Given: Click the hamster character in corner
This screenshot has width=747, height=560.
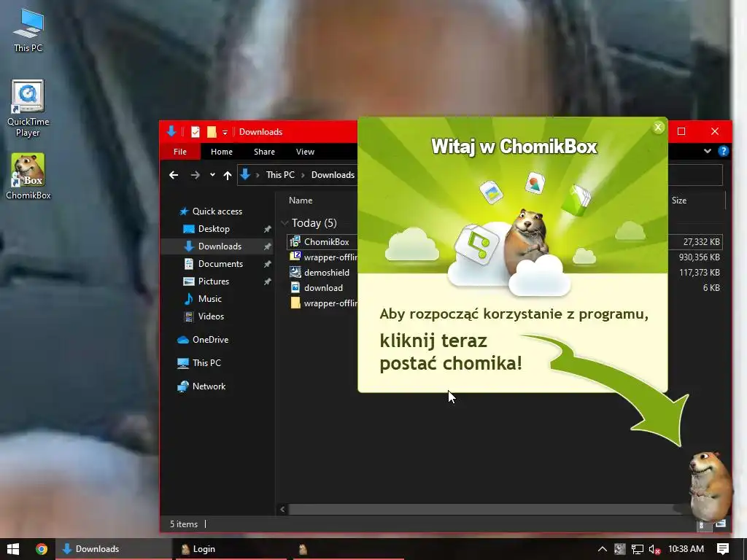Looking at the screenshot, I should 711,486.
